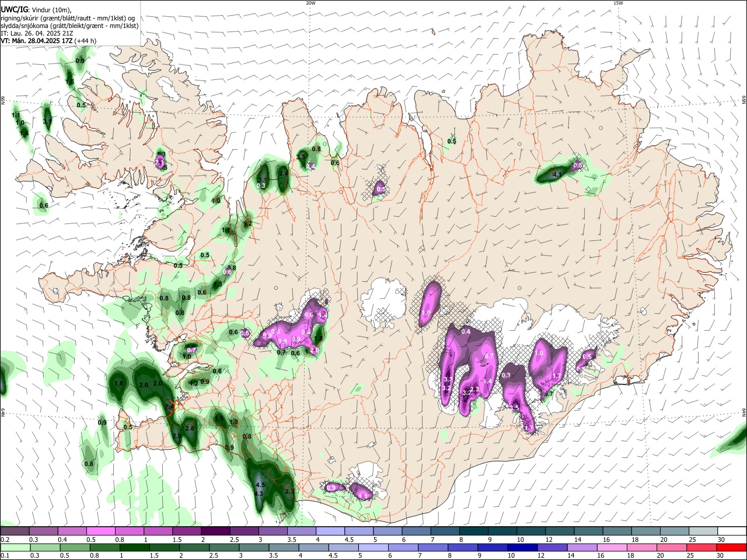Click the 4.3 rain value below 4.5
The width and height of the screenshot is (747, 560).
[x=259, y=494]
